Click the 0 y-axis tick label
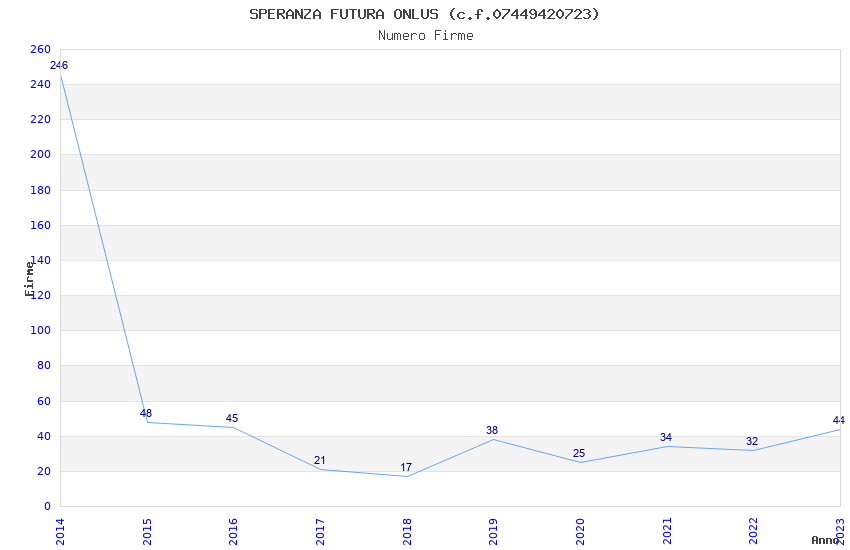Screen dimensions: 850x550 (x=48, y=507)
